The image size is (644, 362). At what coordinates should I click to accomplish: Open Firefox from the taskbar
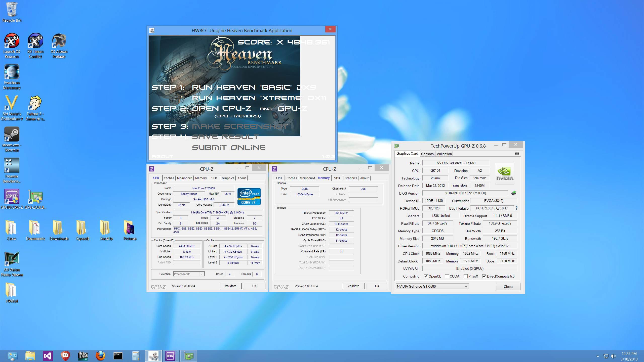100,356
